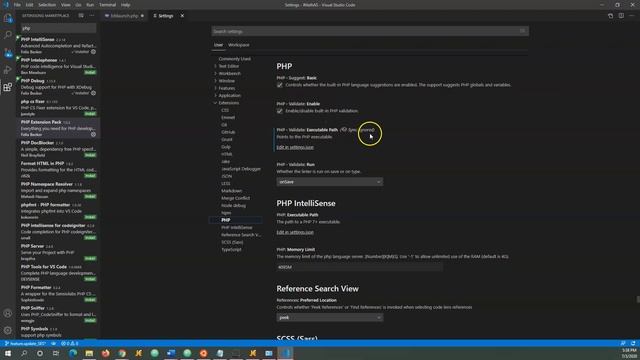Click the filter extensions icon in marketplace header

(x=81, y=16)
